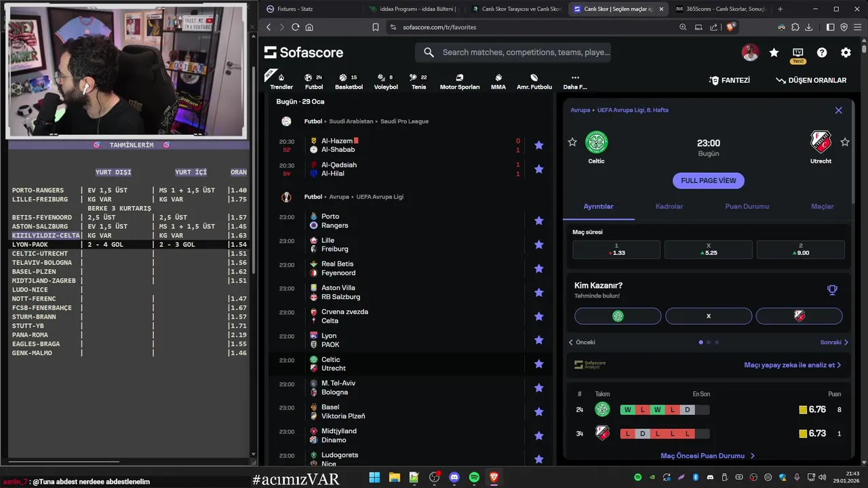Select the Tenis sport icon
The height and width of the screenshot is (488, 868).
pos(419,81)
